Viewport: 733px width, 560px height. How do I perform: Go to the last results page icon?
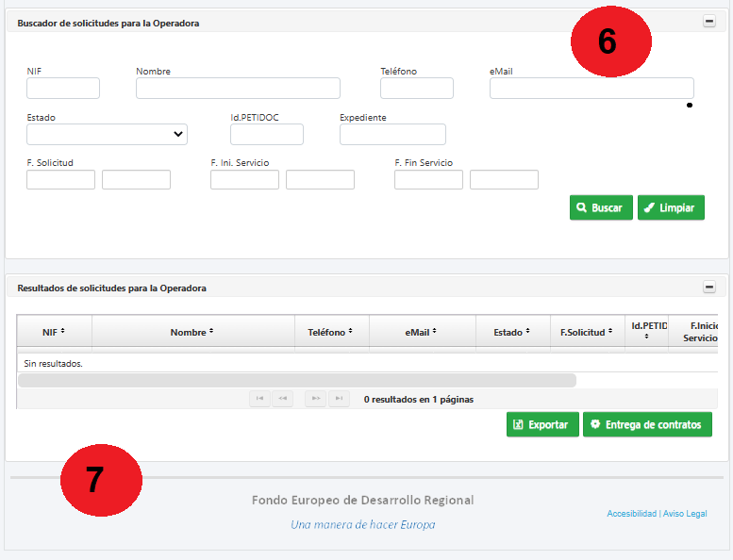tap(340, 399)
